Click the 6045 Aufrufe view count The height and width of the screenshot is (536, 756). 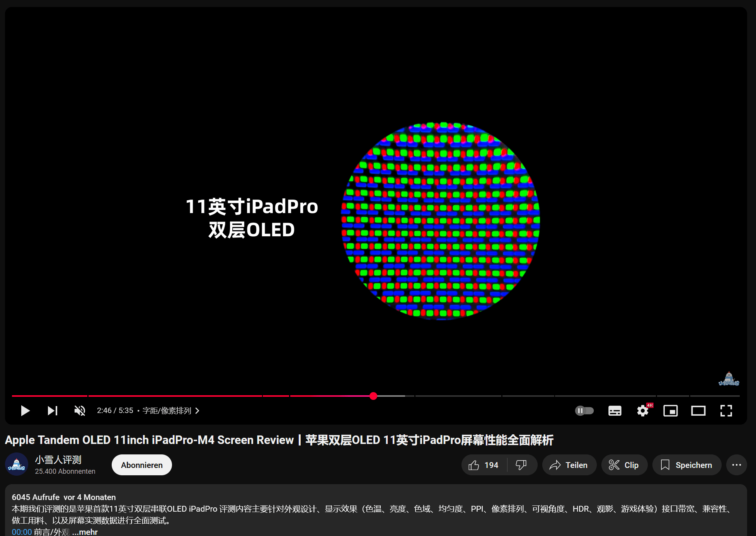click(36, 497)
